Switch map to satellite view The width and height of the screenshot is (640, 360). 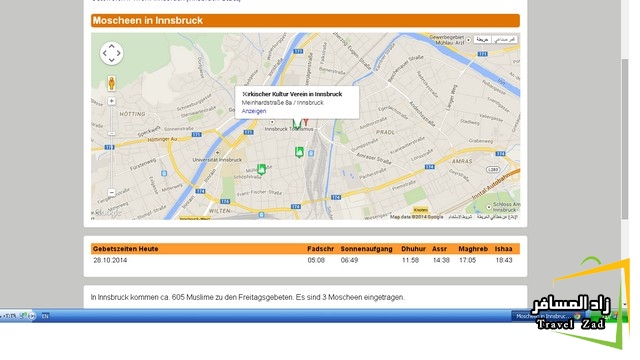(x=504, y=40)
